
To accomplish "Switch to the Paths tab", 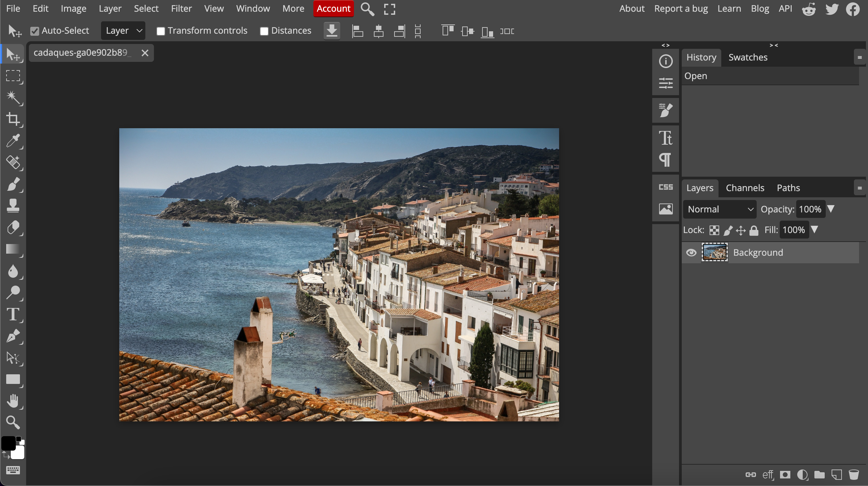I will click(x=788, y=188).
